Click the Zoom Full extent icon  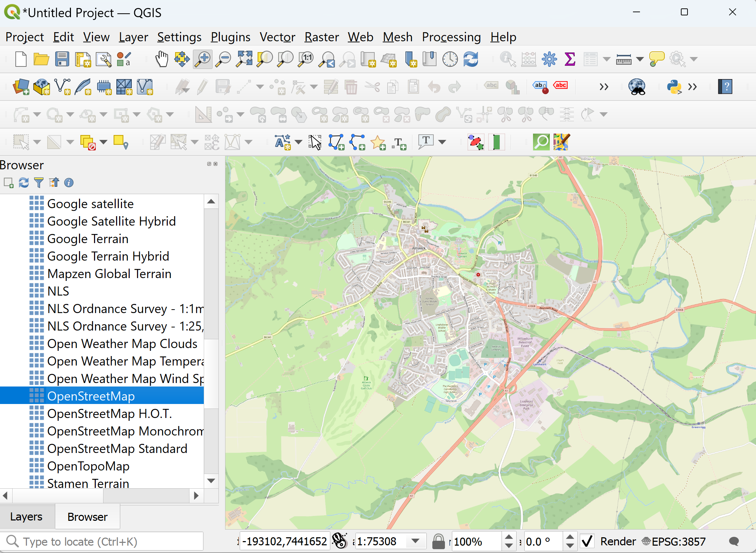(x=244, y=59)
